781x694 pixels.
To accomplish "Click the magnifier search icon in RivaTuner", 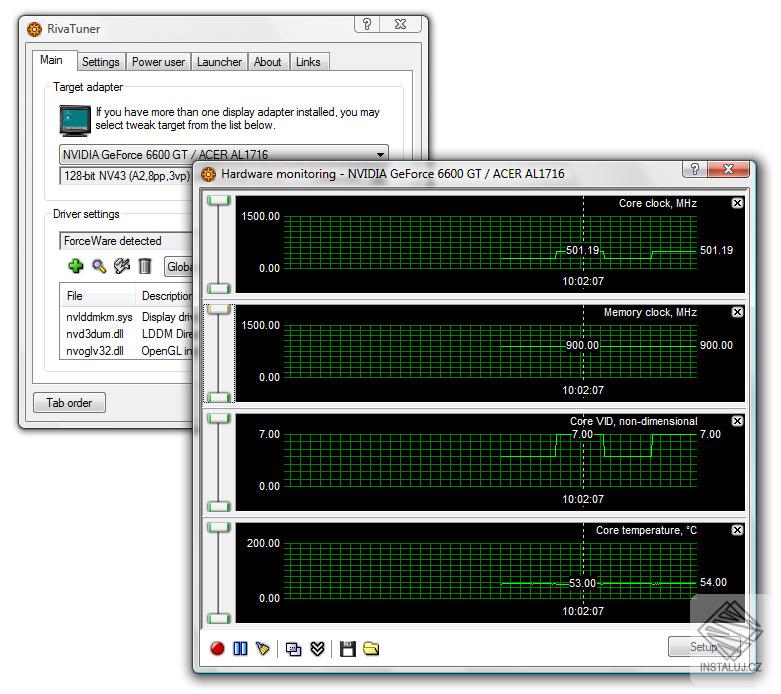I will (99, 267).
